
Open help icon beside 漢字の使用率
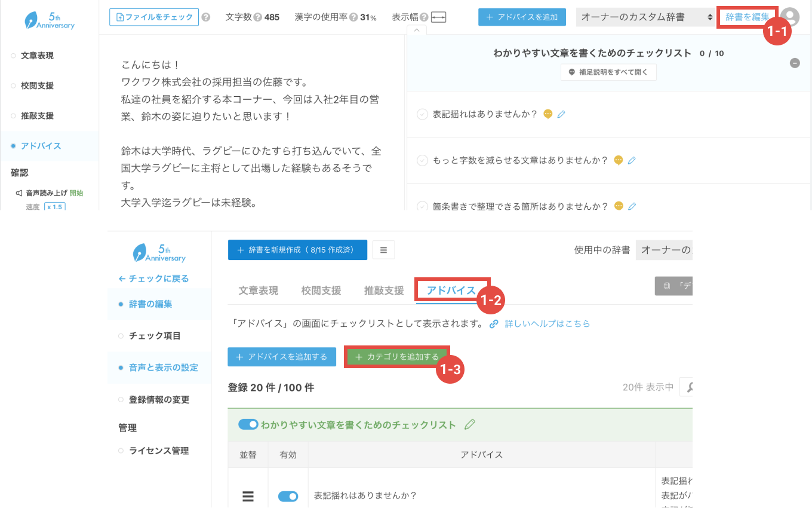click(x=353, y=17)
